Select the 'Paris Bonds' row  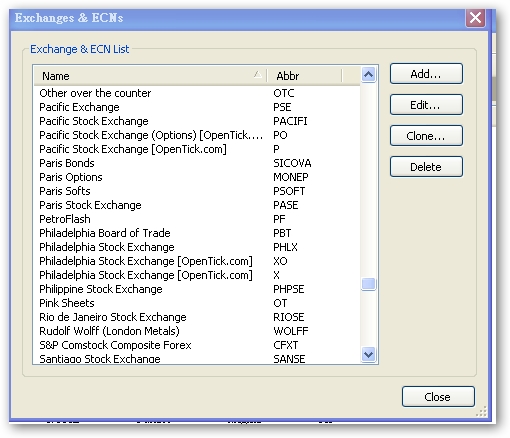197,163
